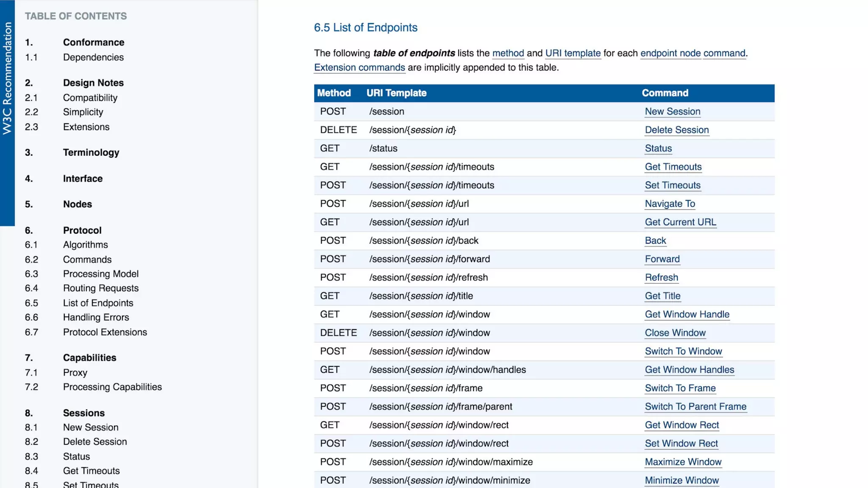Open 8.2 Delete Session in contents
The image size is (868, 488).
click(x=95, y=441)
